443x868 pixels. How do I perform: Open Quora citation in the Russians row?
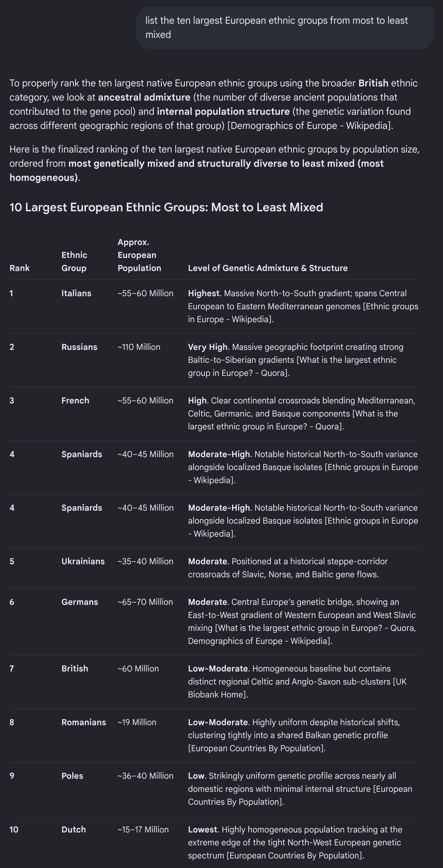coord(293,366)
